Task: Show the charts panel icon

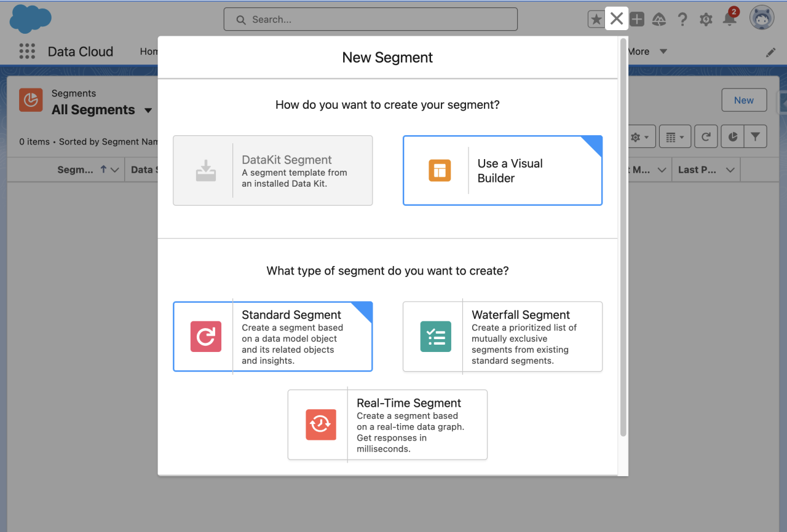Action: (732, 137)
